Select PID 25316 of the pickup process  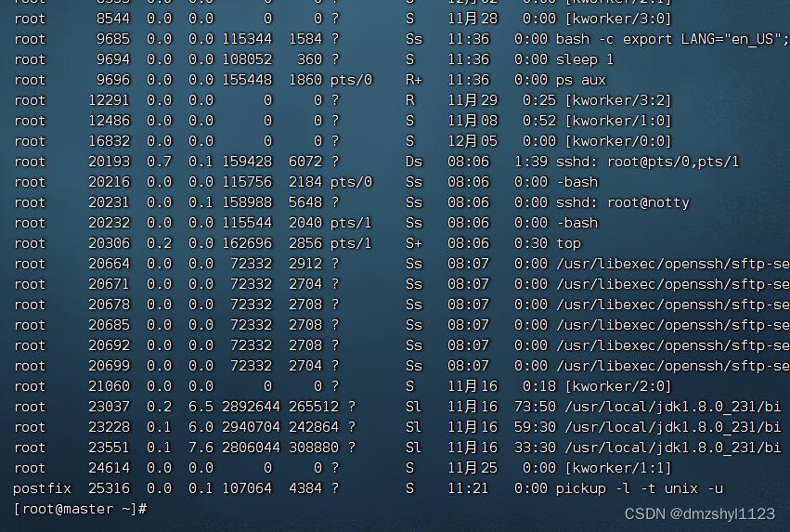[x=109, y=488]
